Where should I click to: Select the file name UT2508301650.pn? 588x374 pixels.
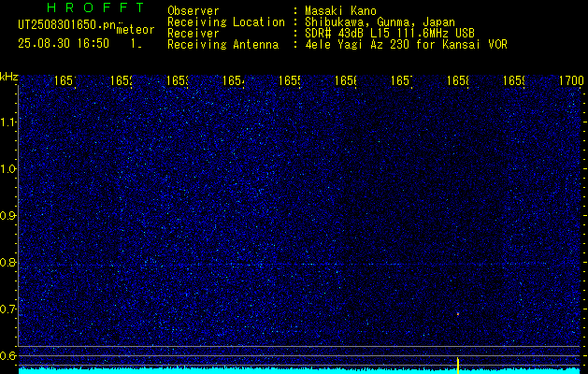(x=67, y=25)
